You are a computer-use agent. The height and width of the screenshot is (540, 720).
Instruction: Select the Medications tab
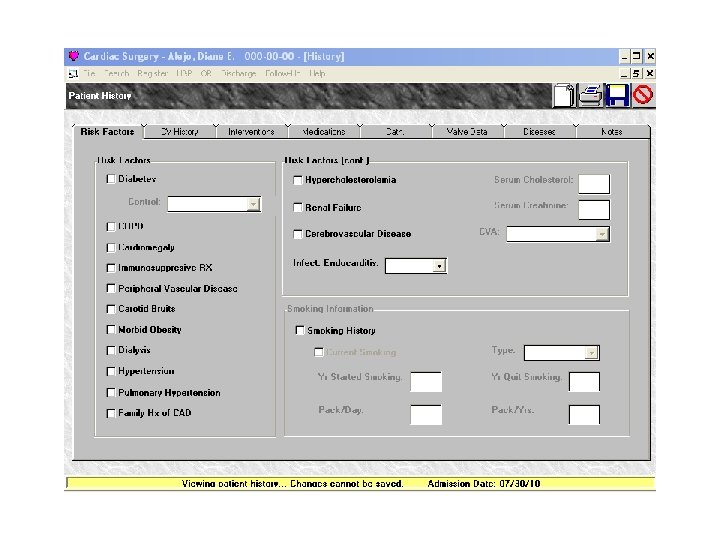[324, 132]
